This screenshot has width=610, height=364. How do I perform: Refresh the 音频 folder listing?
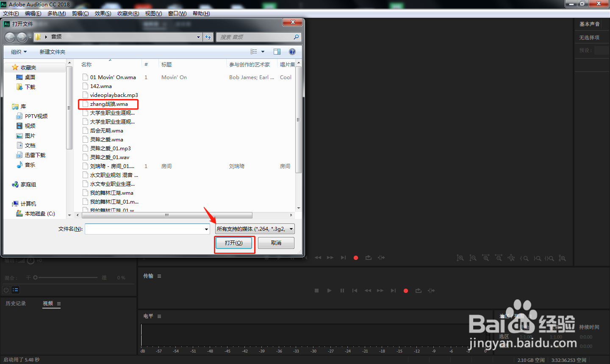(208, 37)
